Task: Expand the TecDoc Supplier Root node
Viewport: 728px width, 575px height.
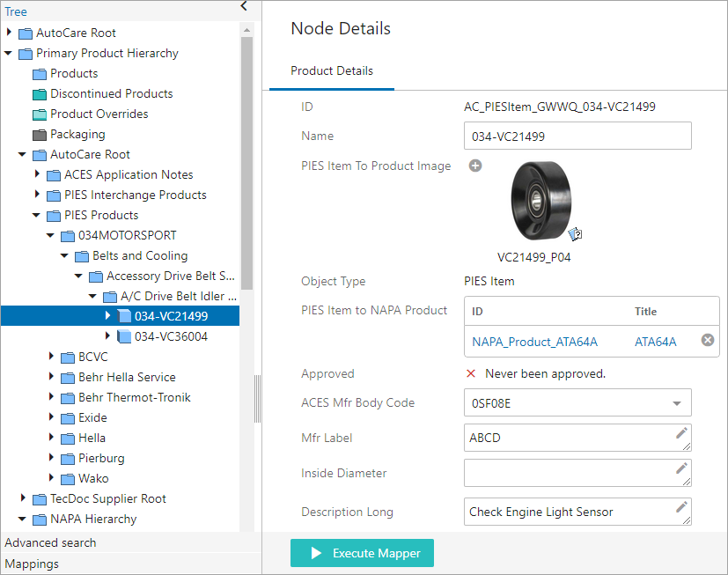Action: [x=22, y=498]
